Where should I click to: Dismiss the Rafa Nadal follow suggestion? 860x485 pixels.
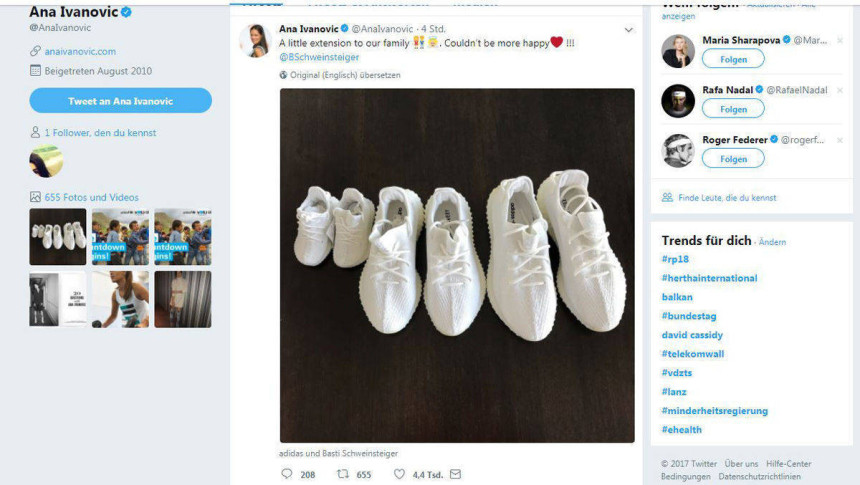pyautogui.click(x=840, y=90)
